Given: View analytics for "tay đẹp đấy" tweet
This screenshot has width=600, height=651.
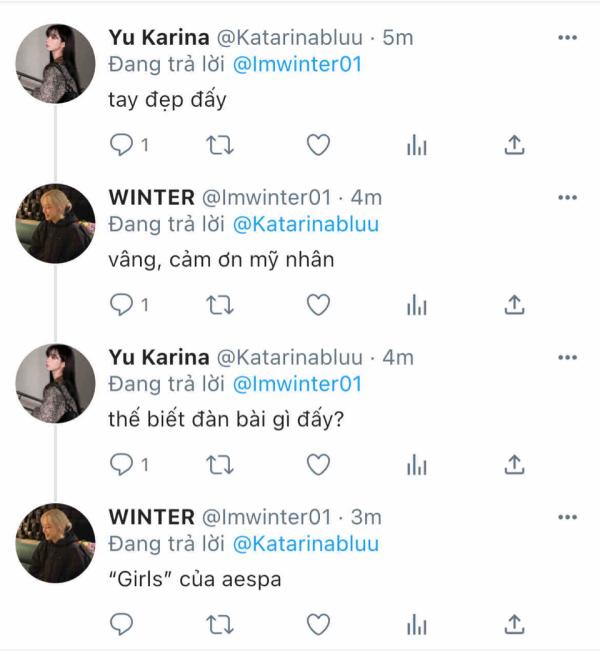Looking at the screenshot, I should pos(416,146).
